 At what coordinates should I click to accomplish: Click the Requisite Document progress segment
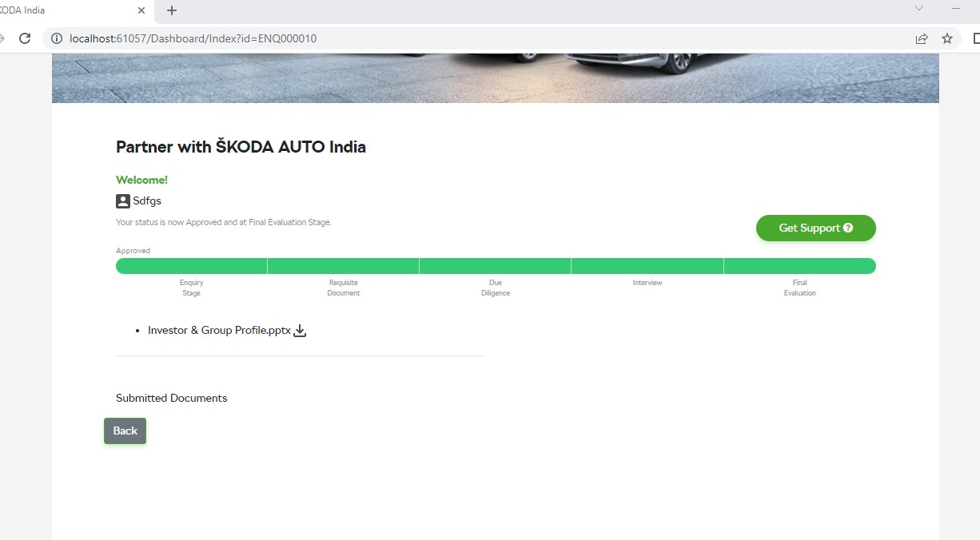[343, 266]
